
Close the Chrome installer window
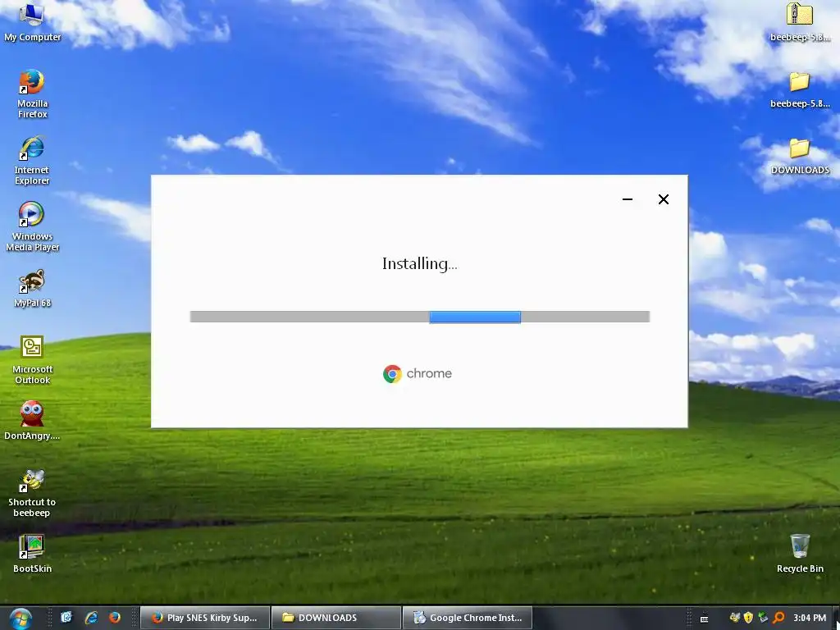(x=663, y=199)
